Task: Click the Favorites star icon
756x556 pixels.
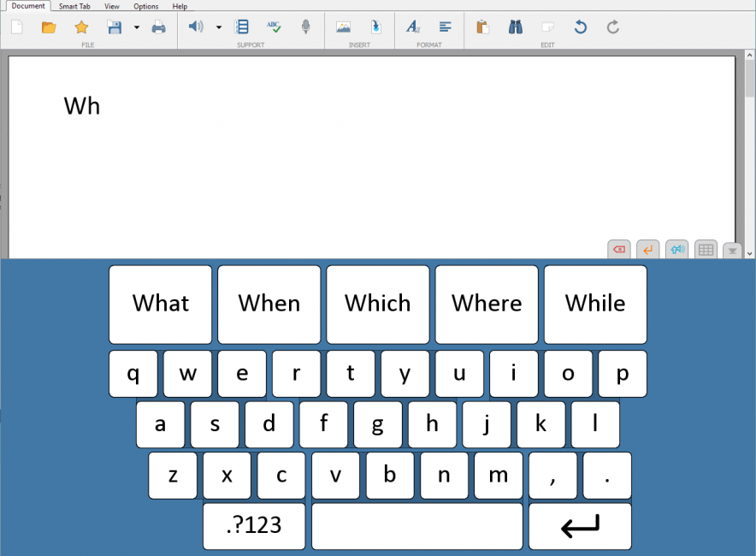Action: pos(81,27)
